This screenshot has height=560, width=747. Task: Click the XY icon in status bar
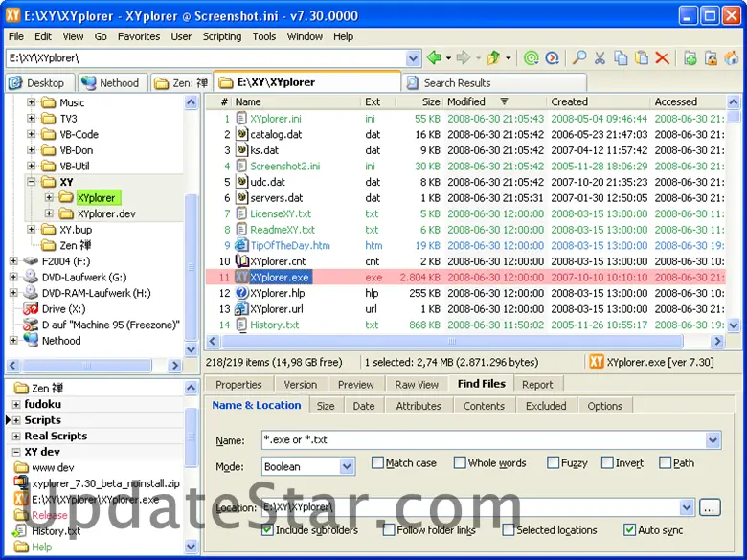[x=597, y=362]
